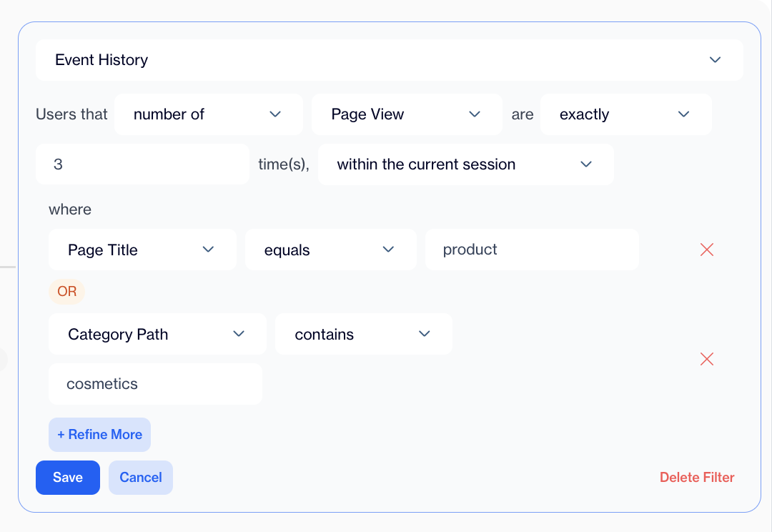Image resolution: width=772 pixels, height=532 pixels.
Task: Toggle the OR condition operator badge
Action: (66, 292)
